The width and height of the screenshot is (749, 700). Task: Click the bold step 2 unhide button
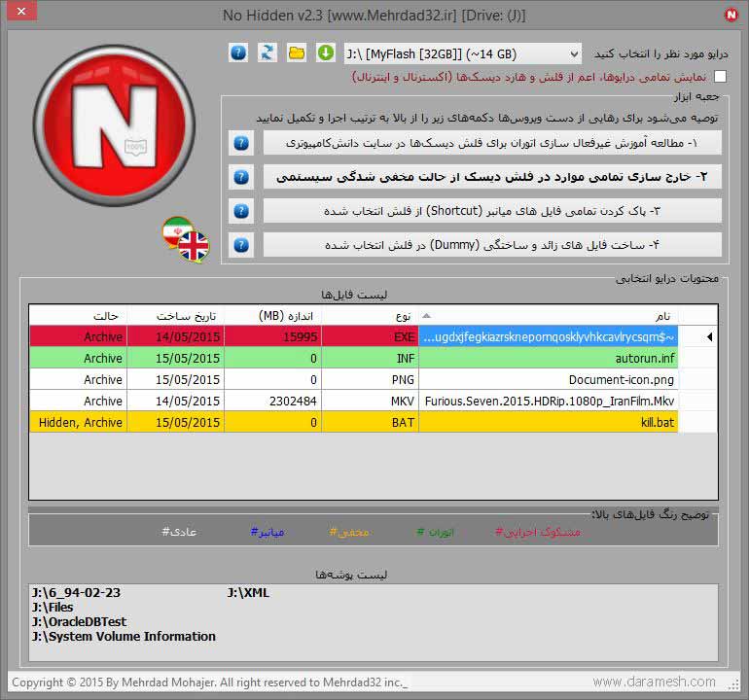coord(492,177)
